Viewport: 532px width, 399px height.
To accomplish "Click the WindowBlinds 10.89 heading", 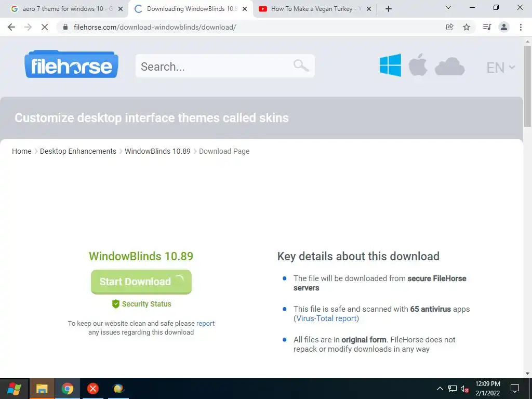I will [x=141, y=256].
